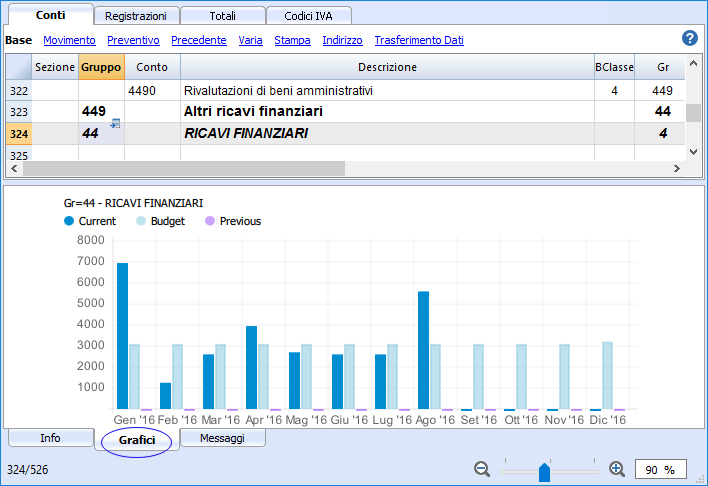Open the help question mark icon
This screenshot has height=486, width=708.
click(689, 38)
